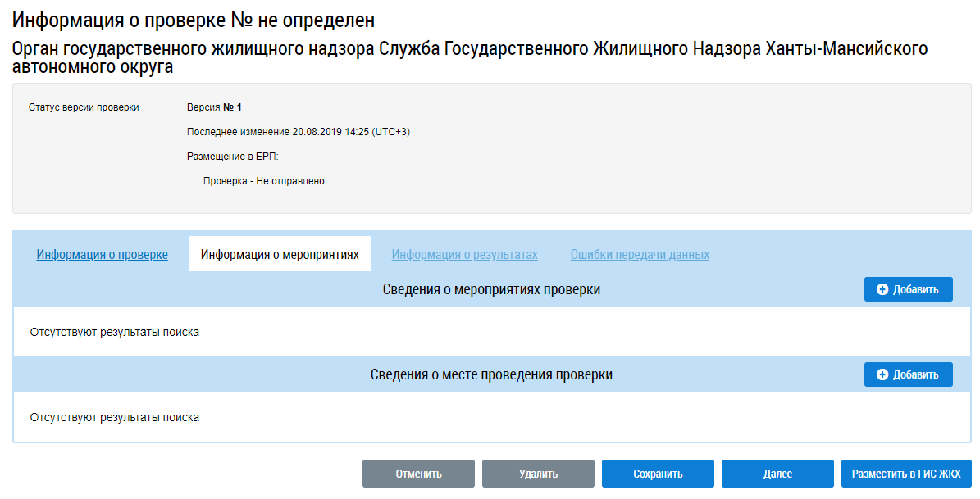Click "Добавить" label in the activities section
Image resolution: width=980 pixels, height=499 pixels.
(915, 290)
